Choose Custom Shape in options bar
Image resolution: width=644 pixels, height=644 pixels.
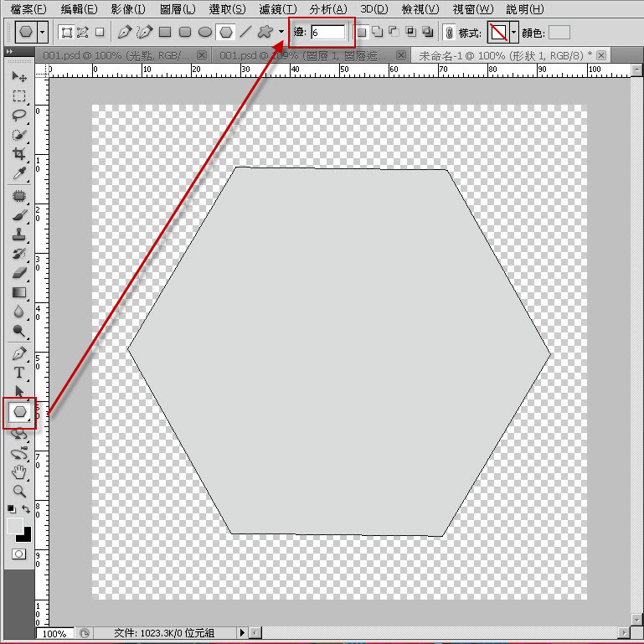(265, 32)
